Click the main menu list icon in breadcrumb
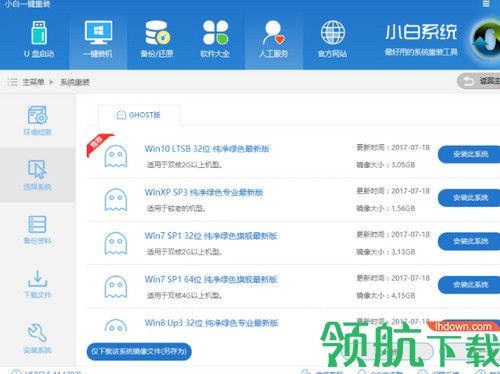Viewport: 500px width, 374px height. pyautogui.click(x=12, y=82)
